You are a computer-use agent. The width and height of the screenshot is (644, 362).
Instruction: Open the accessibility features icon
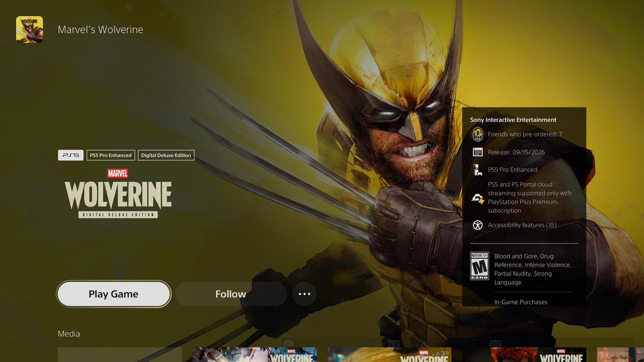coord(478,225)
